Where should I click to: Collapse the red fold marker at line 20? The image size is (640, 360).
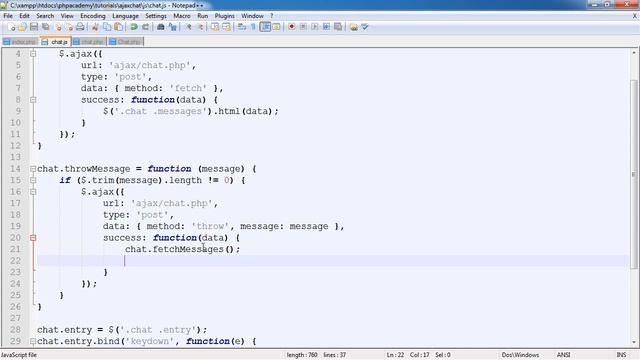[x=33, y=238]
